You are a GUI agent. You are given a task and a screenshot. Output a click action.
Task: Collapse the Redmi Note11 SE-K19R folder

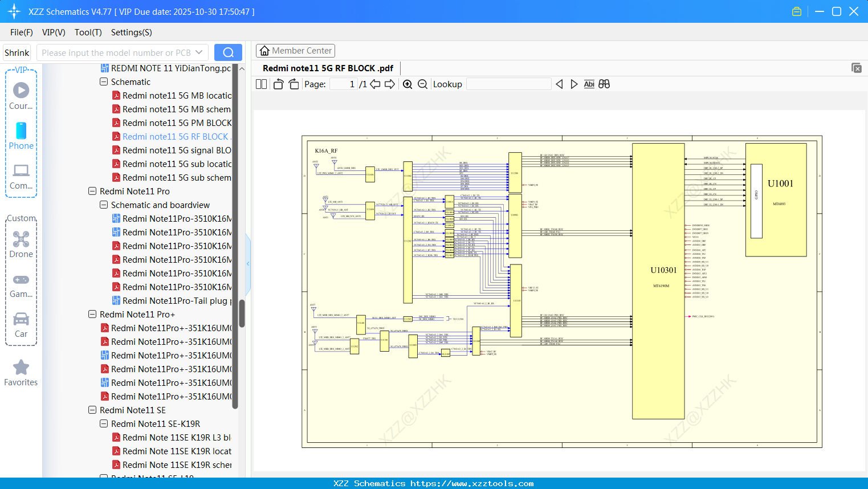104,424
